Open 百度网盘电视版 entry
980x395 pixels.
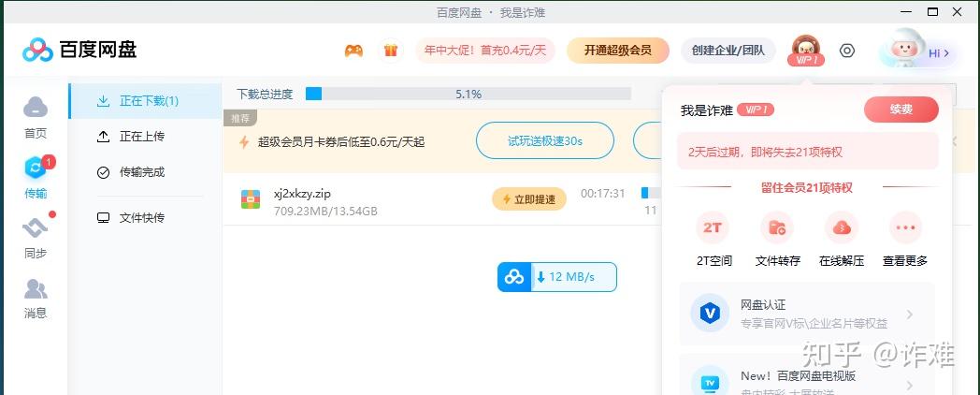coord(807,374)
